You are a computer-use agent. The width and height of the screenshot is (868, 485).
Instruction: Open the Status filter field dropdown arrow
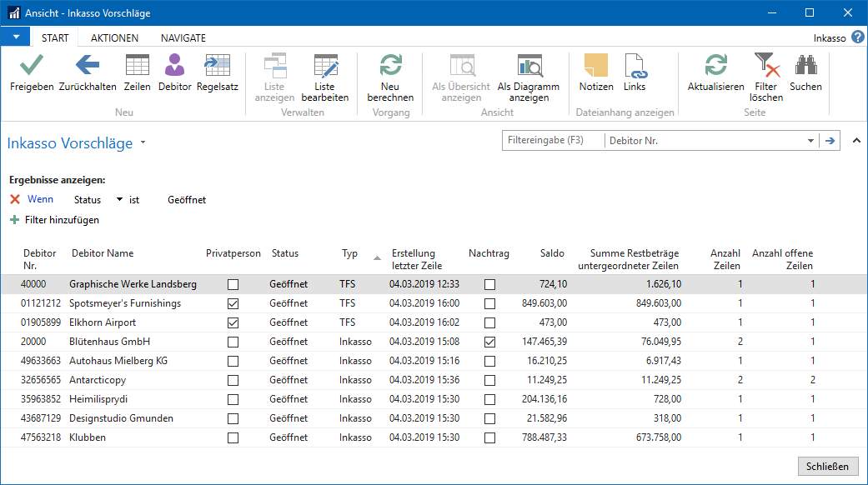click(119, 199)
